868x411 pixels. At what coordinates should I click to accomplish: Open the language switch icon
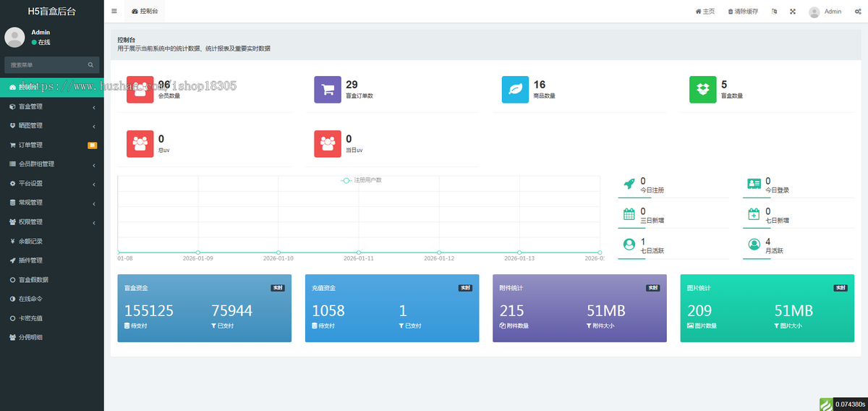775,12
